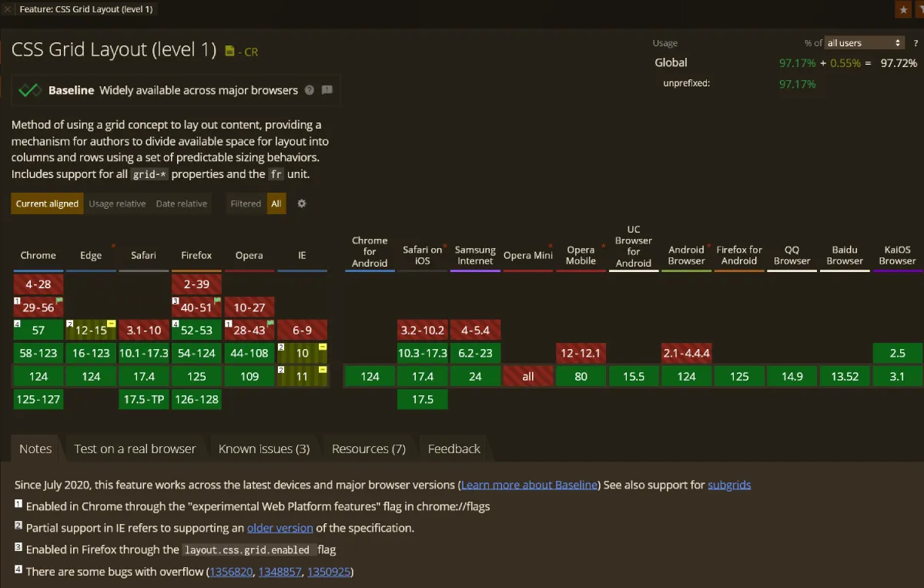This screenshot has width=924, height=588.
Task: Click the Baseline feedback speech bubble icon
Action: pos(326,90)
